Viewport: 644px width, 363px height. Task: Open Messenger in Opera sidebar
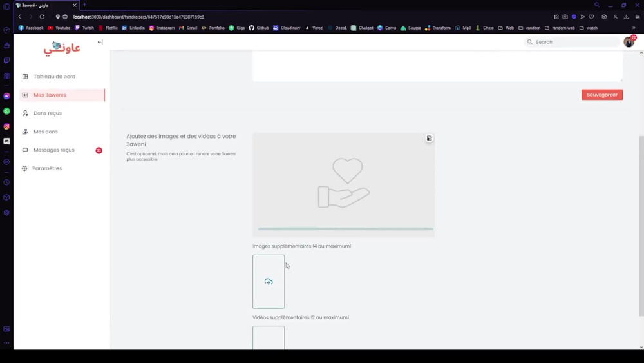pos(6,96)
